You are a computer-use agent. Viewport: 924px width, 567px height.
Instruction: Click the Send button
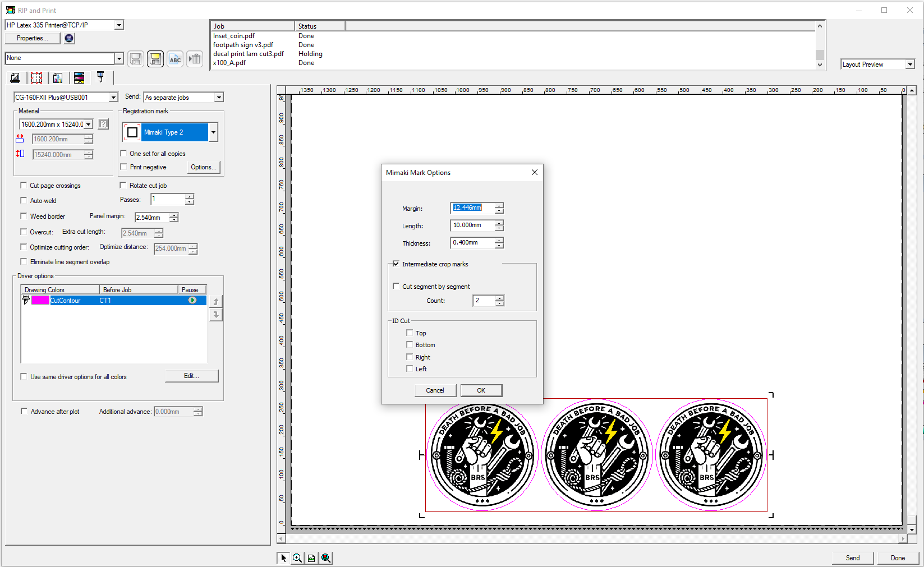[853, 557]
